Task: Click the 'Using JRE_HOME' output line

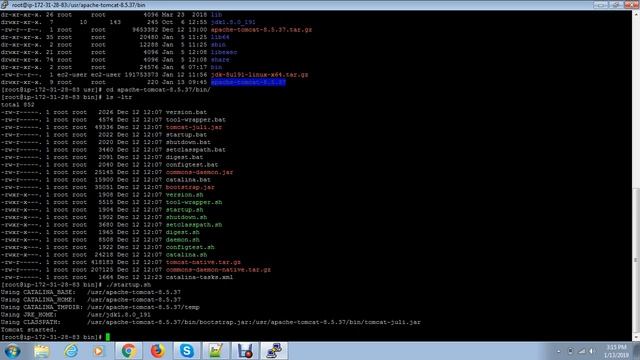Action: [76, 315]
